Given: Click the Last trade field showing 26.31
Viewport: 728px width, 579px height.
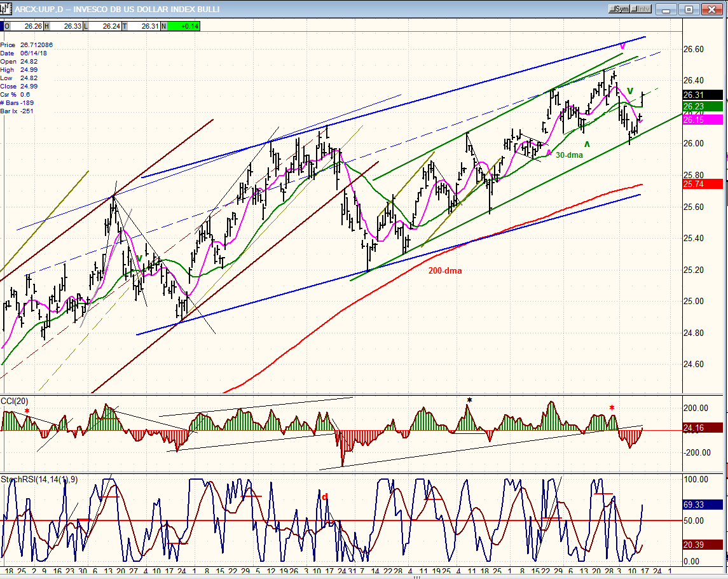Looking at the screenshot, I should click(x=149, y=26).
